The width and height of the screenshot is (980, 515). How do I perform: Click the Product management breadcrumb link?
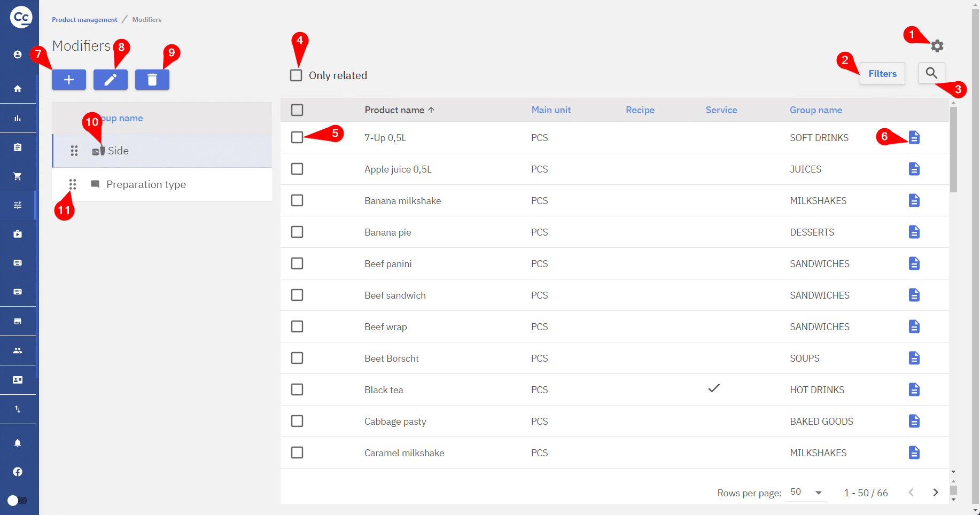84,20
